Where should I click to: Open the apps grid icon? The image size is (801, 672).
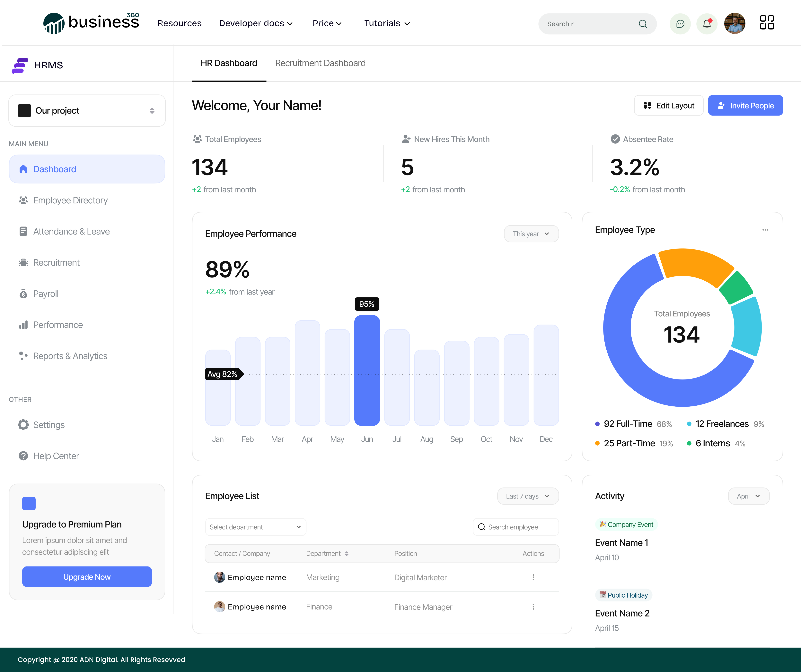(x=767, y=22)
